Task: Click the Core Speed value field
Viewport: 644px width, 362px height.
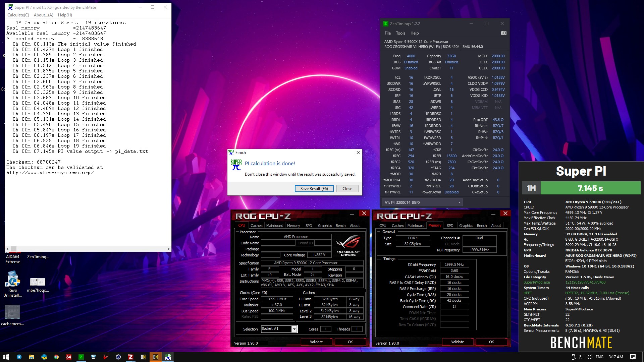Action: point(277,299)
